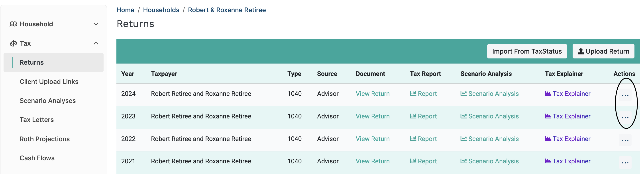Click Import From TaxStatus button
644x174 pixels.
[527, 51]
